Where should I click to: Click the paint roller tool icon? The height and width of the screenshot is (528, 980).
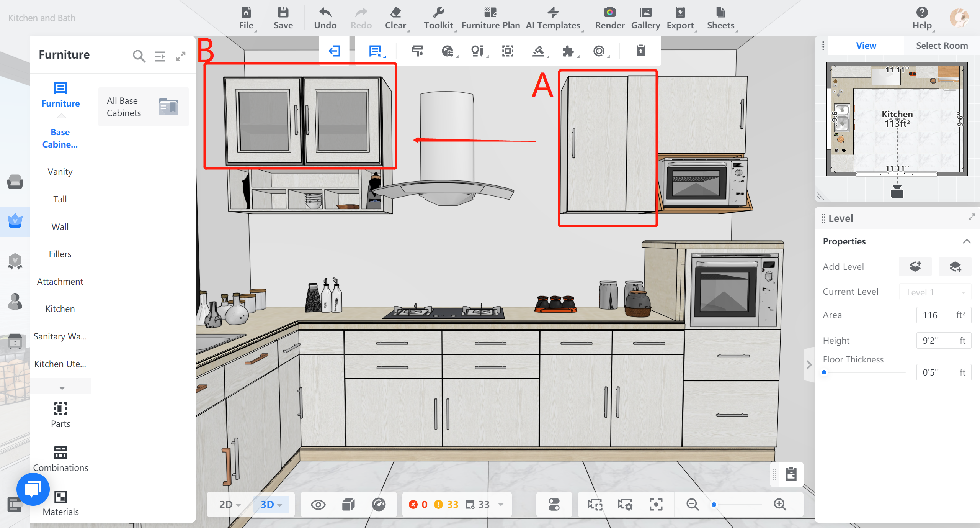point(417,51)
